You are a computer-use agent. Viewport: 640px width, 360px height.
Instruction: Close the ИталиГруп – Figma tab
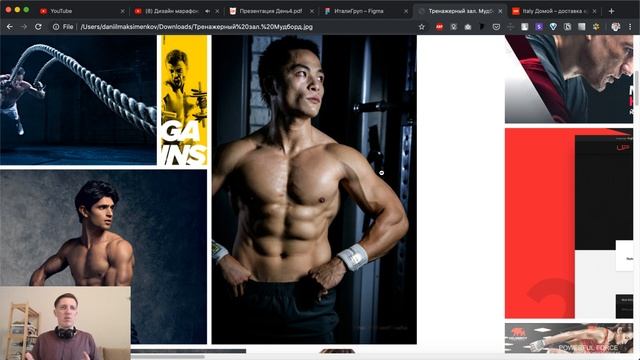pyautogui.click(x=406, y=11)
